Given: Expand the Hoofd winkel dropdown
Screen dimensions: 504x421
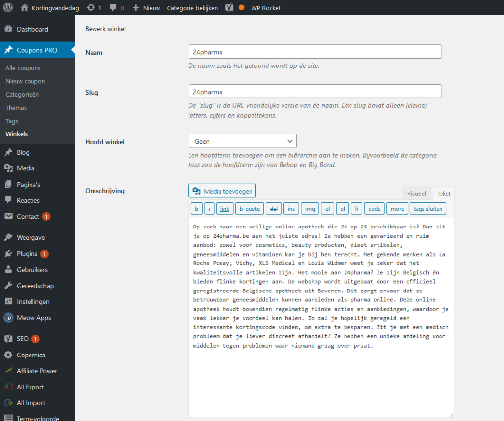Looking at the screenshot, I should coord(242,141).
